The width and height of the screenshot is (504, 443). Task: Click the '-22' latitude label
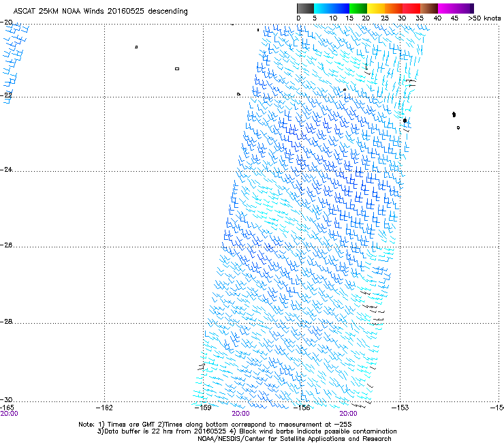(x=6, y=95)
